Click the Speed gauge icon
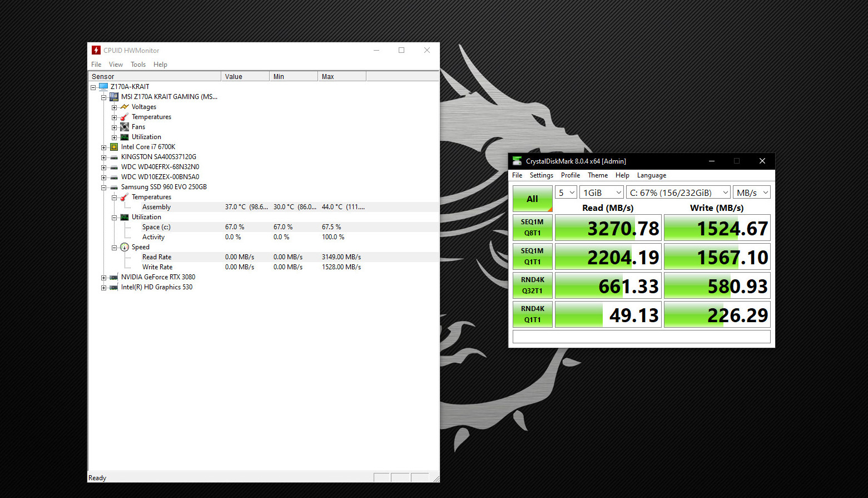Screen dimensions: 868x498 pos(125,247)
